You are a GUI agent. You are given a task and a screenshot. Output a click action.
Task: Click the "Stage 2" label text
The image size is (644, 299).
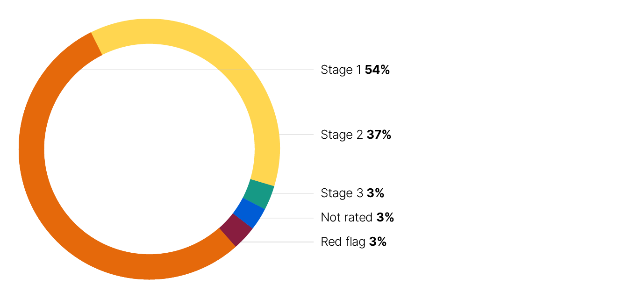(x=342, y=135)
